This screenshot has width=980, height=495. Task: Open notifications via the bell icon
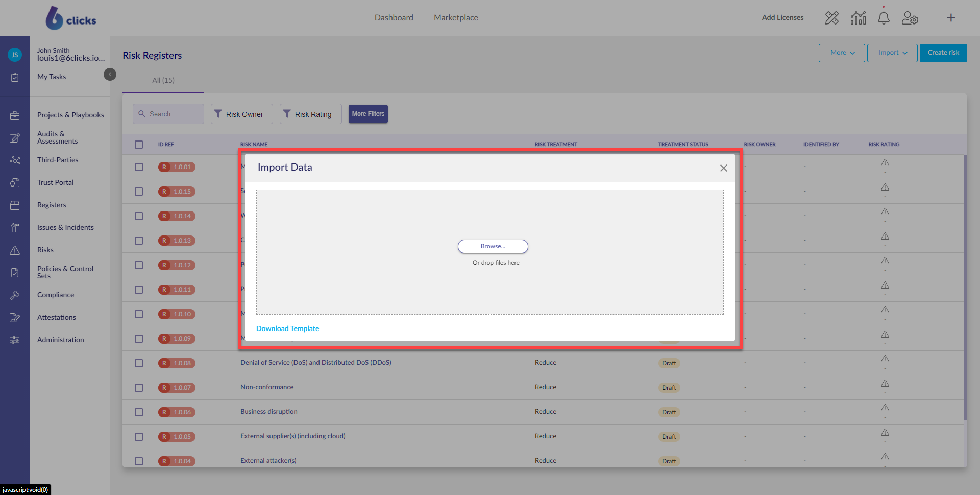pyautogui.click(x=884, y=17)
